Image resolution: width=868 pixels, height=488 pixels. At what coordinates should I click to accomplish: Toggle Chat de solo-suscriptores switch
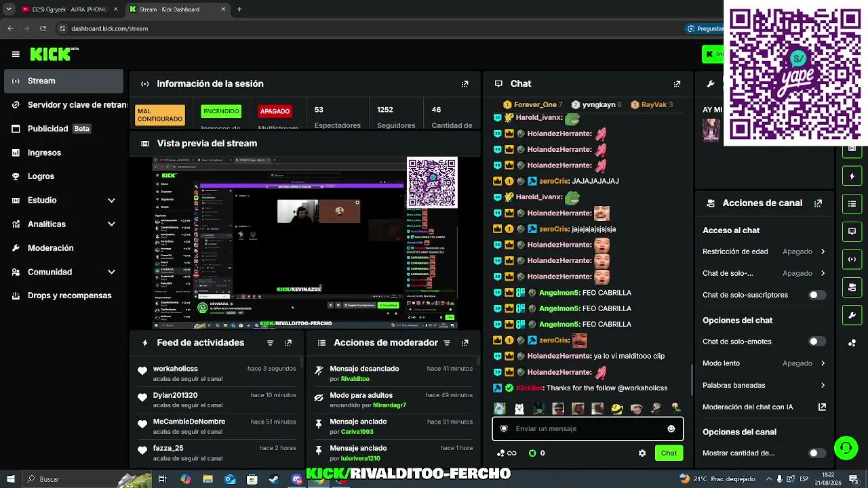coord(817,296)
